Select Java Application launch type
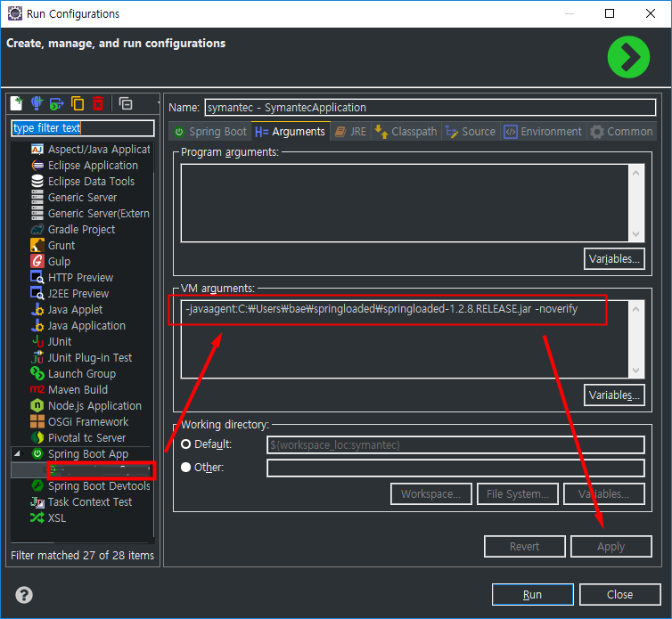 pyautogui.click(x=78, y=326)
